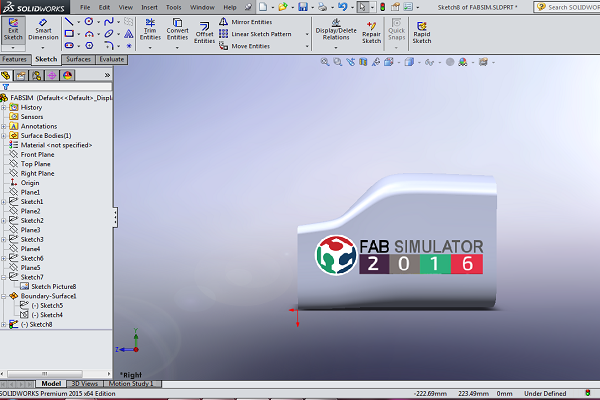Select the Corner Rectangle tool
Viewport: 600px width, 400px height.
pyautogui.click(x=69, y=34)
